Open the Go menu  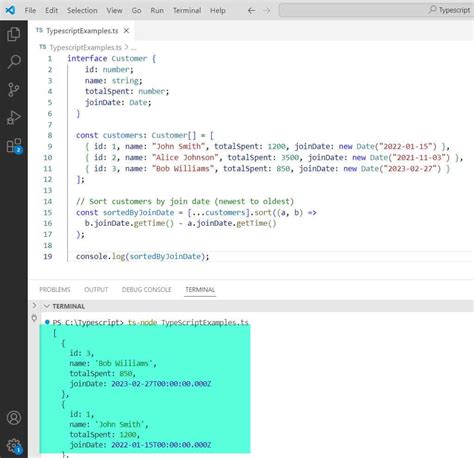point(136,11)
